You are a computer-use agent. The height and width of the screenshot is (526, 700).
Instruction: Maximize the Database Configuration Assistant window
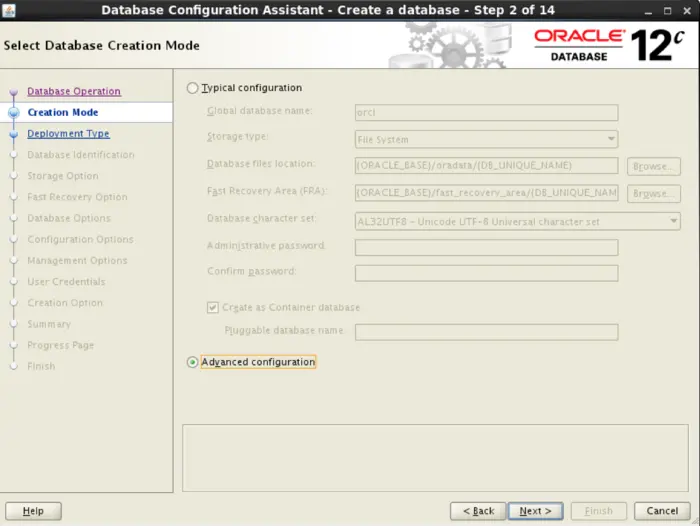click(667, 11)
